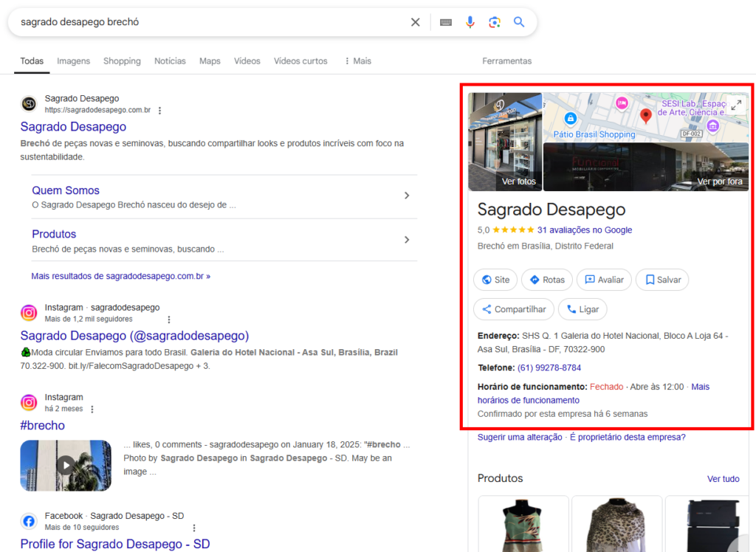Screen dimensions: 756x552
Task: Click the Instagram icon above #brecho result
Action: [x=29, y=402]
